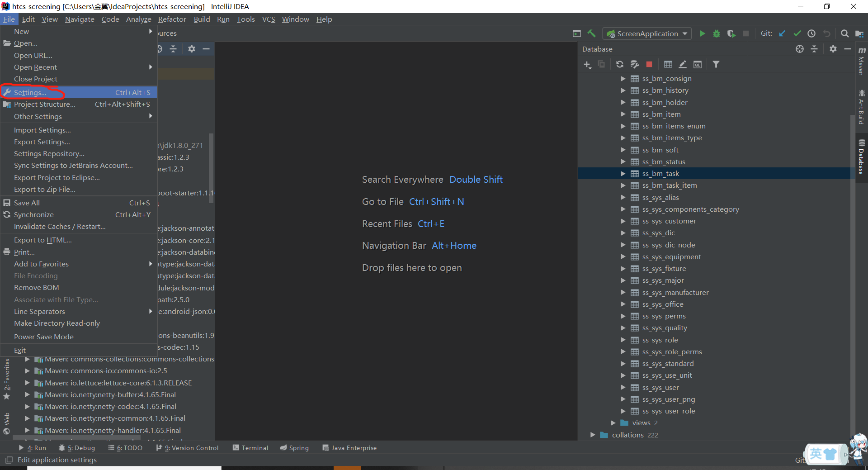Expand Maven netty-buffer library node
The height and width of the screenshot is (470, 868).
click(x=27, y=394)
